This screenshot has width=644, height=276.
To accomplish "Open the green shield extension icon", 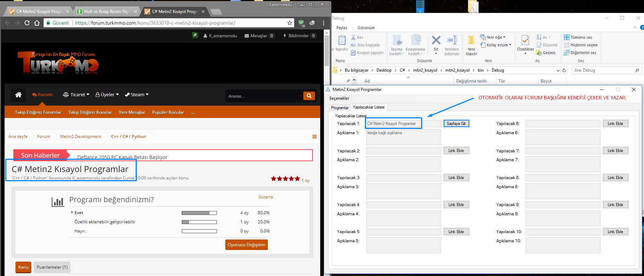I will pyautogui.click(x=301, y=23).
